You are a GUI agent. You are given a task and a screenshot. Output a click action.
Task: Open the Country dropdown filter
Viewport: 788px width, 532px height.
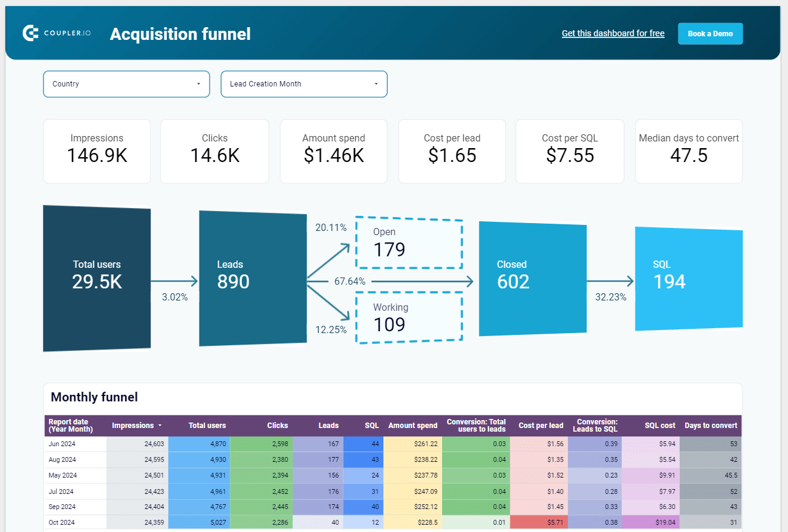[x=126, y=84]
